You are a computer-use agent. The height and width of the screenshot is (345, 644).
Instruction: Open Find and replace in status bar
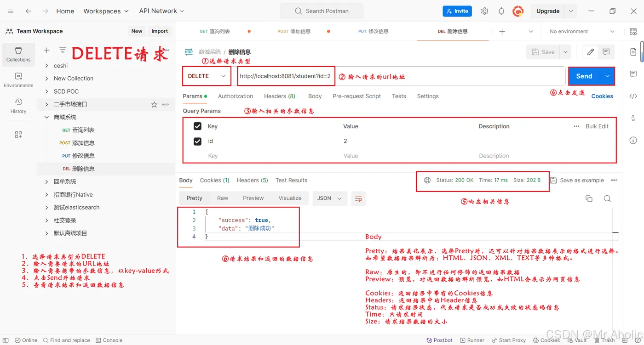click(66, 340)
